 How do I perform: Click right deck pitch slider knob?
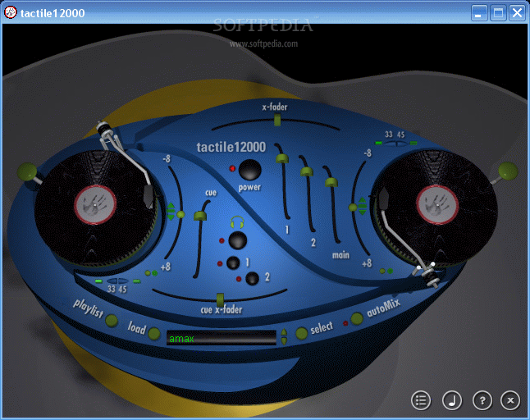click(x=353, y=207)
